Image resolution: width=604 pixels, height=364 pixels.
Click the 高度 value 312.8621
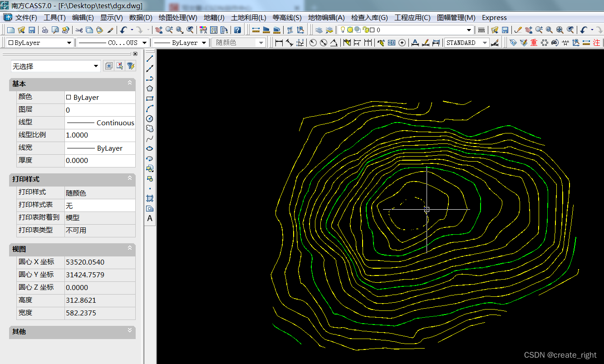(100, 300)
